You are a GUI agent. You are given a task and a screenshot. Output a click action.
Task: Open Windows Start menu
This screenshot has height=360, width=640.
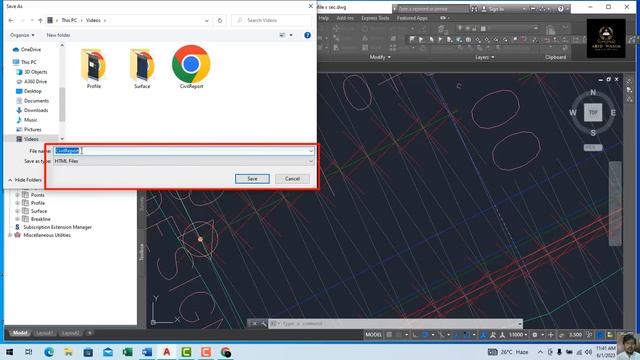tap(9, 352)
